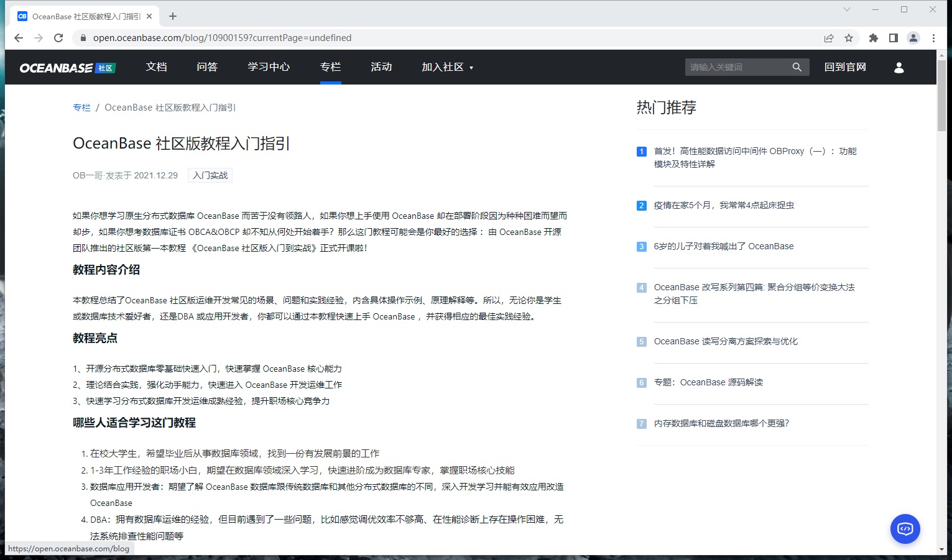The height and width of the screenshot is (560, 952).
Task: Open article 6岁的儿子对着我喊出了 OceanBase
Action: coord(724,246)
